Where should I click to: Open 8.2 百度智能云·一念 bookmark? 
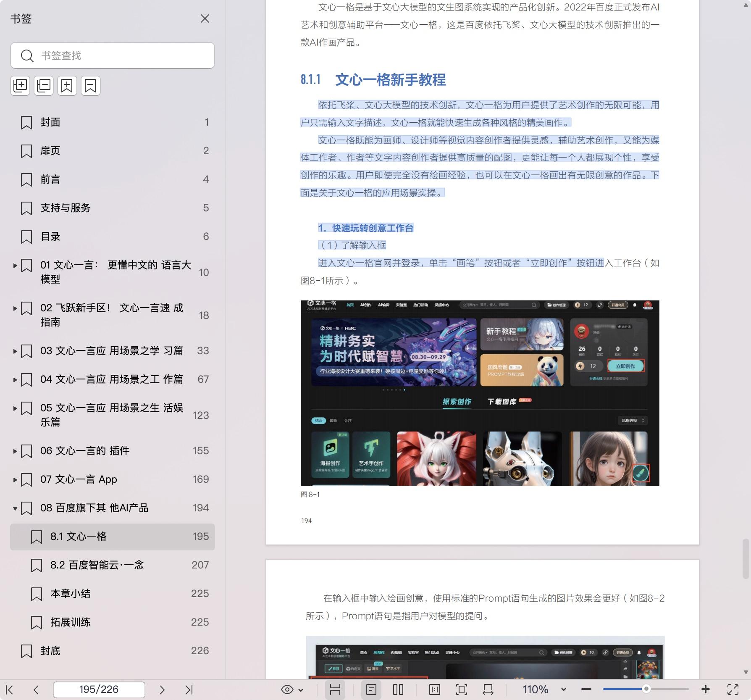(113, 565)
